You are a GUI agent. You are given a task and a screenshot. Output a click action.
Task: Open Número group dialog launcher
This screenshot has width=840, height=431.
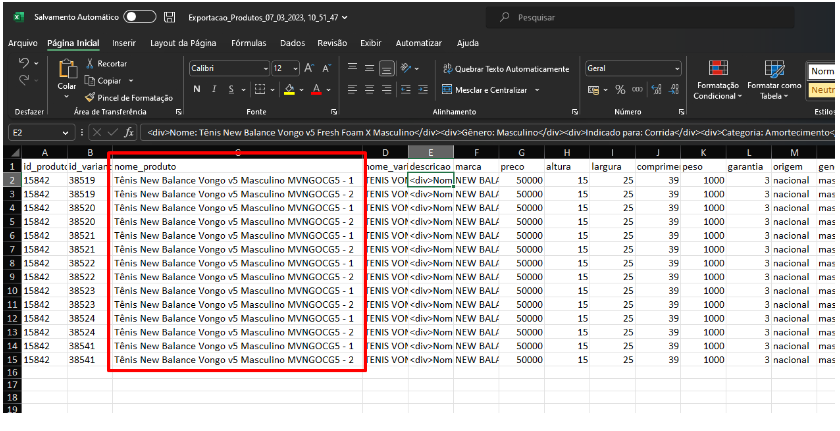(x=681, y=112)
